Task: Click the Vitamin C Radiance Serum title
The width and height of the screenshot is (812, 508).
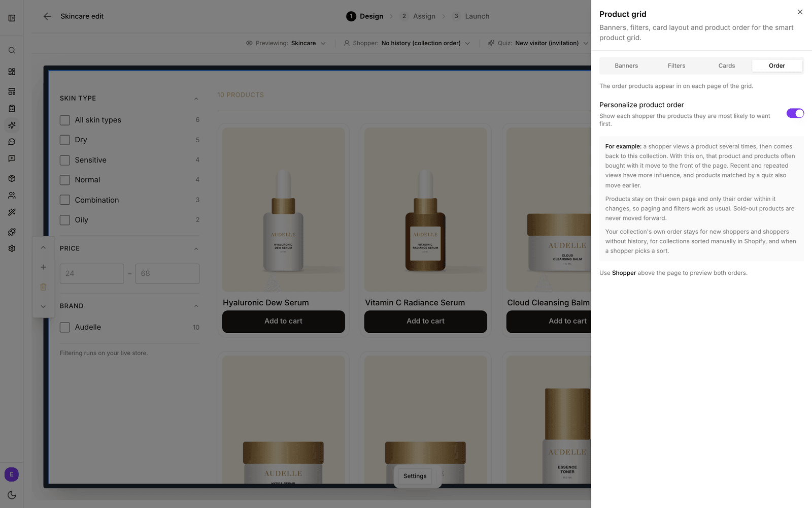Action: (x=415, y=302)
